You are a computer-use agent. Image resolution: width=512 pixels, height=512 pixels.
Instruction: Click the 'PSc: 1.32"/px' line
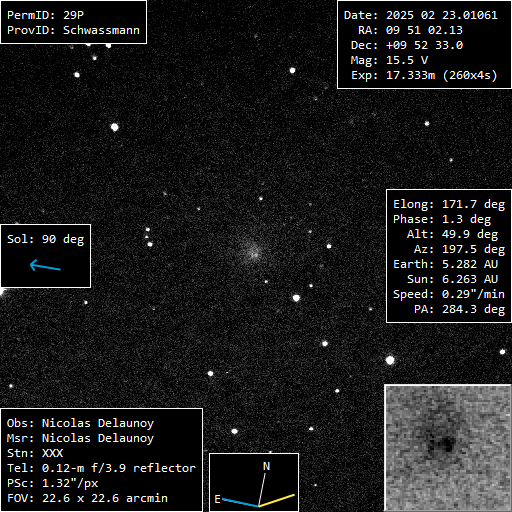(52, 483)
